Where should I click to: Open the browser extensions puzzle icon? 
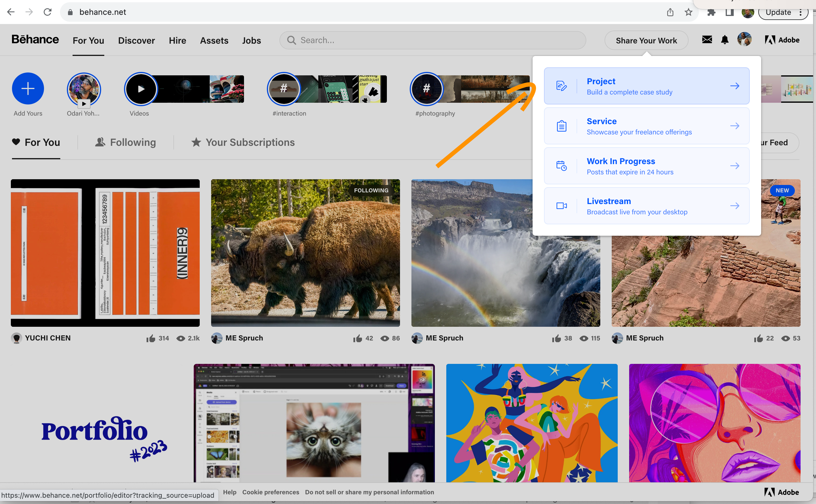point(711,12)
